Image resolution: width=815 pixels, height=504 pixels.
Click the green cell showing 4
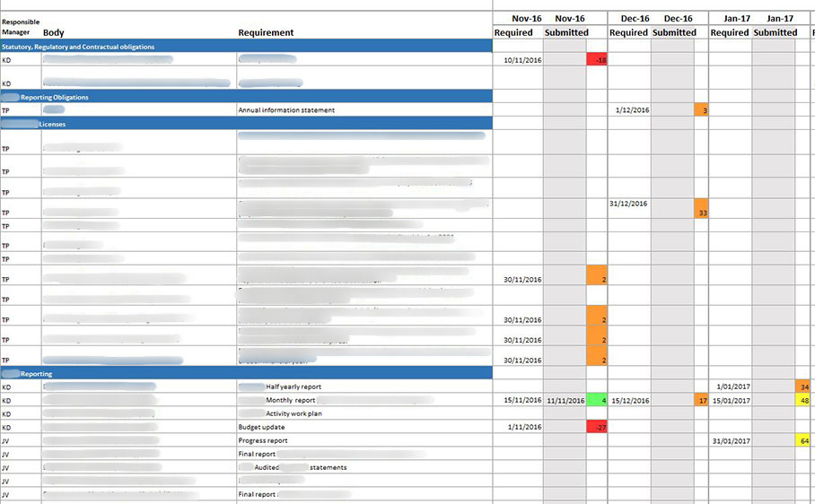coord(597,400)
